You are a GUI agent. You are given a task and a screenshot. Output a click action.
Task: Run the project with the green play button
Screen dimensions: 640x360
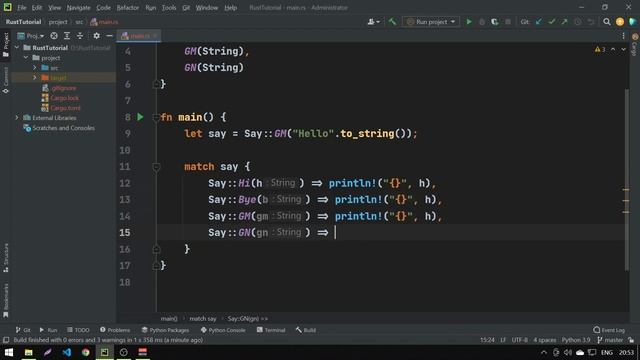(469, 22)
